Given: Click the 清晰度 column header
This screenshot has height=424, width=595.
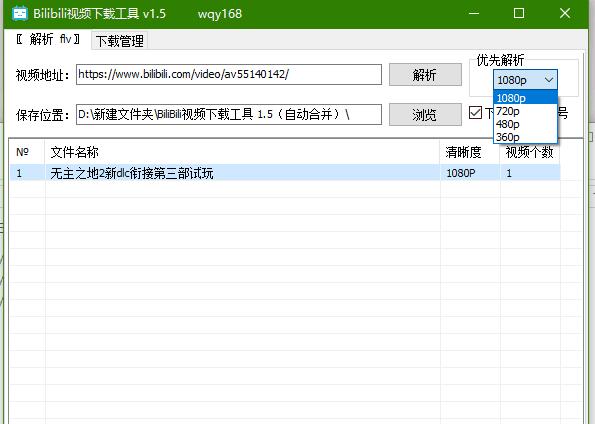Looking at the screenshot, I should 470,152.
